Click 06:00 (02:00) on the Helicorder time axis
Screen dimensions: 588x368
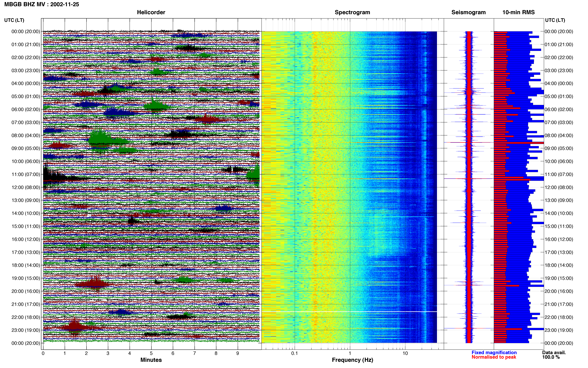[26, 109]
